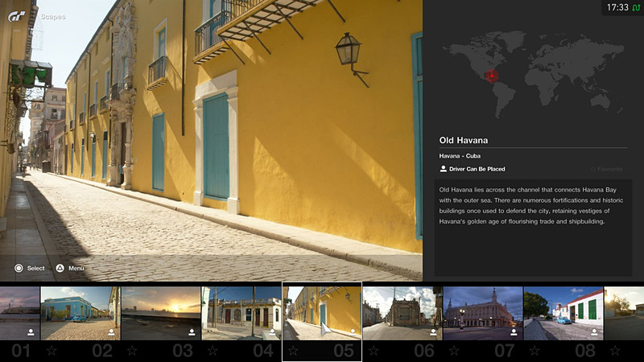Click the number 03 label
The image size is (644, 362).
183,351
